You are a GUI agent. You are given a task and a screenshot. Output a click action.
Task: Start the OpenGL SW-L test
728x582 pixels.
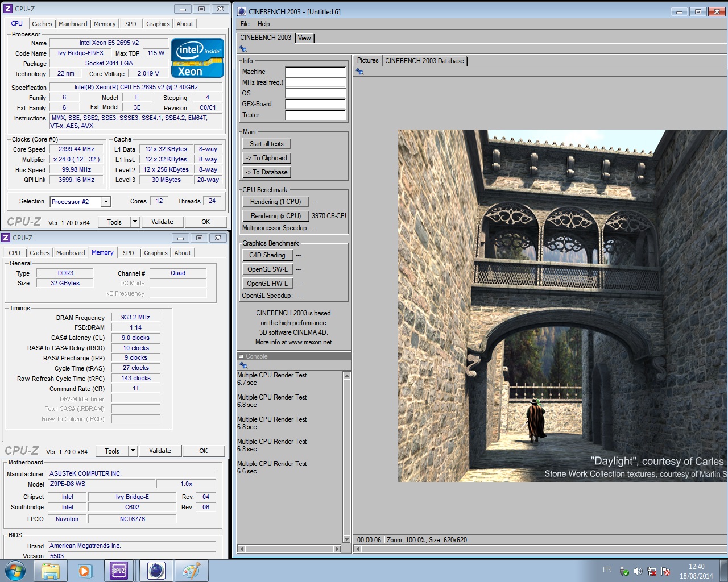267,269
